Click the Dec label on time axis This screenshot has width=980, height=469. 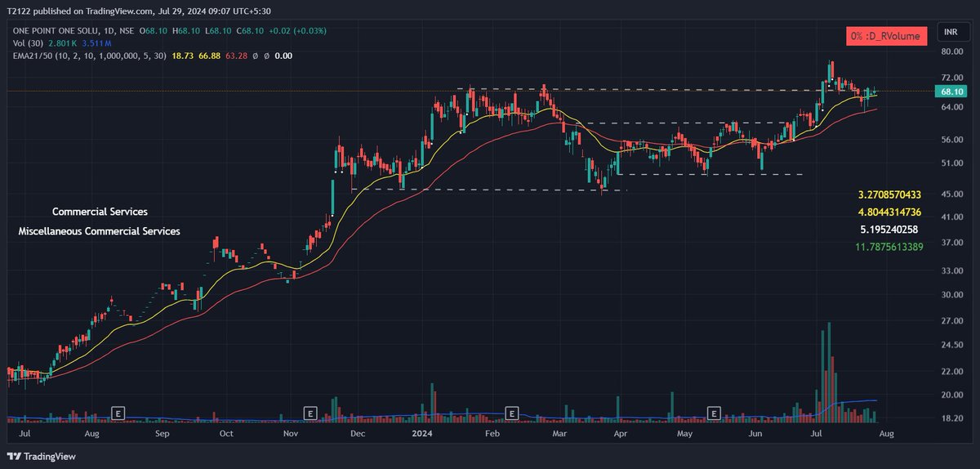pos(359,435)
